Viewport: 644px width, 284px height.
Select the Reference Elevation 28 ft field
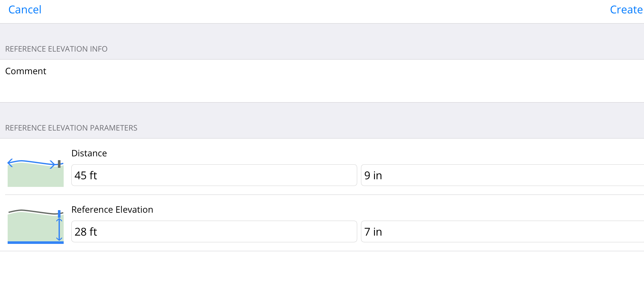tap(214, 231)
